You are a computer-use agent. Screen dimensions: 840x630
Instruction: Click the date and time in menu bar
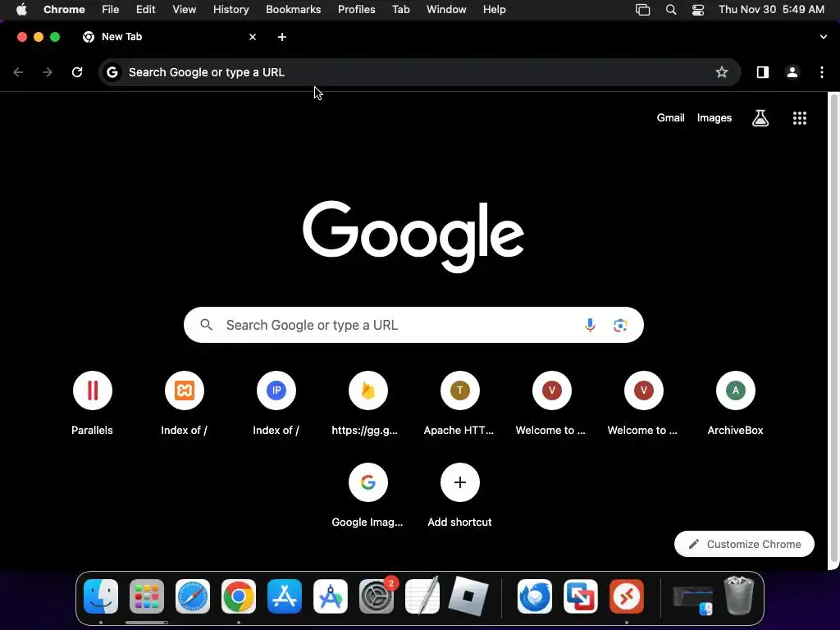pyautogui.click(x=771, y=10)
